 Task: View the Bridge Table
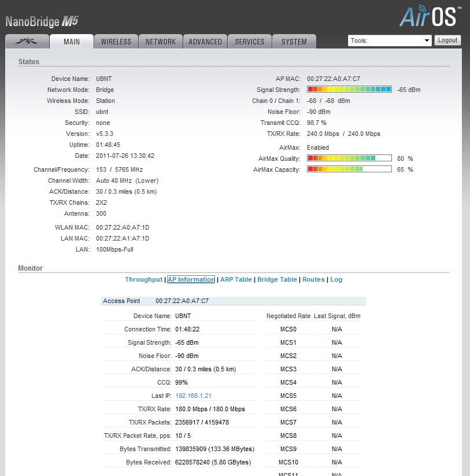pos(277,279)
